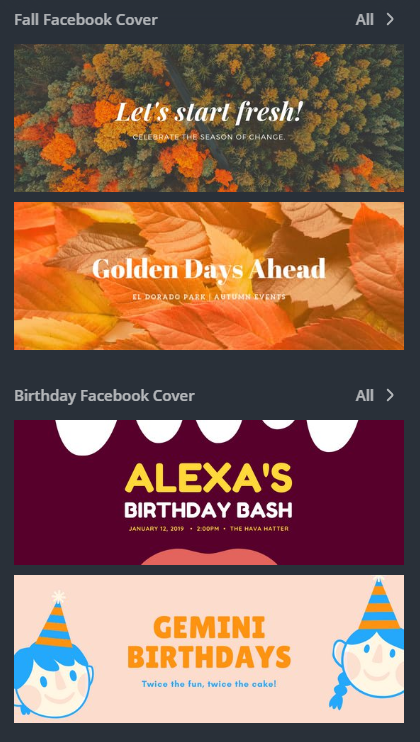Click the "January 12, 2019" date line

point(156,529)
